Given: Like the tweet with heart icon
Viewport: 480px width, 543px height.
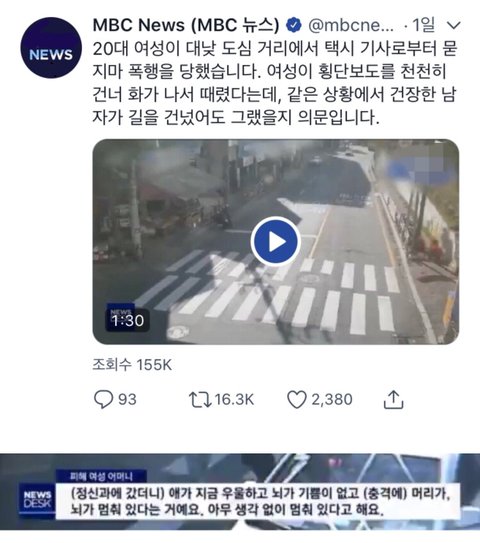Looking at the screenshot, I should (x=297, y=400).
